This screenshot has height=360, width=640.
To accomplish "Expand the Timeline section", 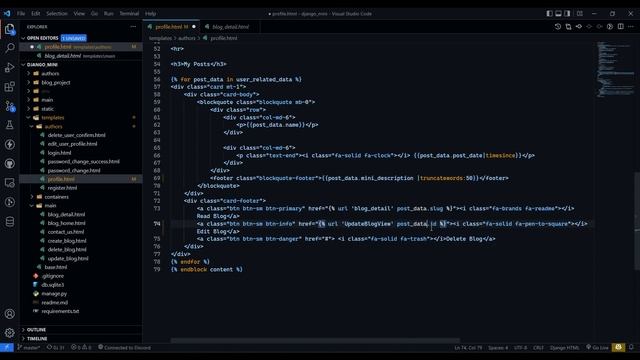I will [x=37, y=338].
